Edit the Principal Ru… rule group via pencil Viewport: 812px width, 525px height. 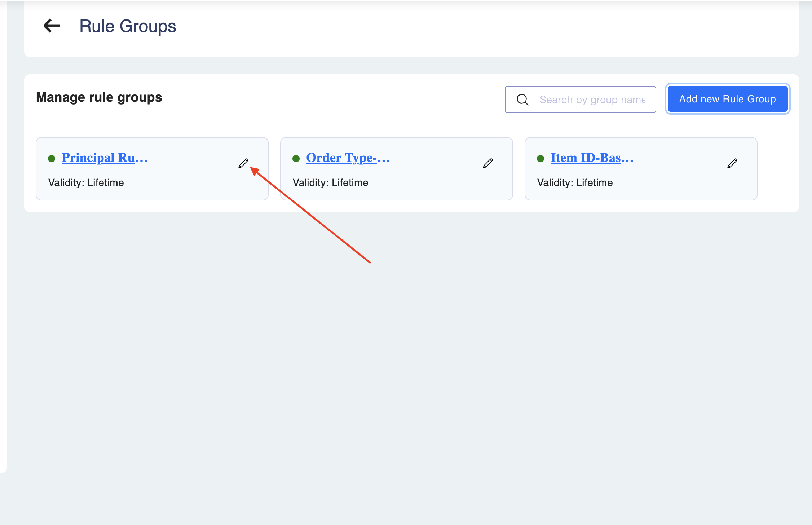click(243, 163)
